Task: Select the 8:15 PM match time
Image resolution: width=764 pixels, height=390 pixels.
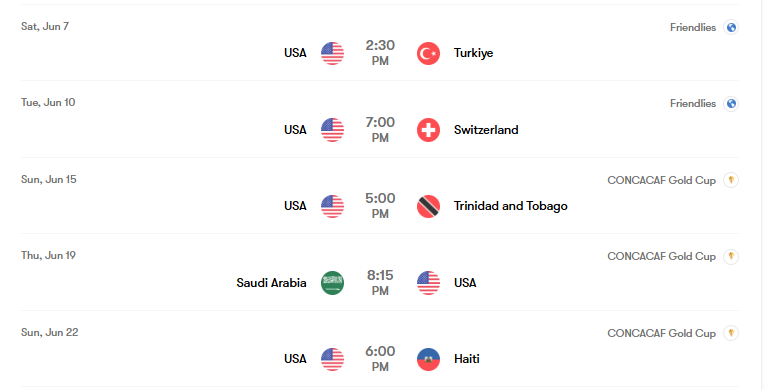Action: coord(380,283)
